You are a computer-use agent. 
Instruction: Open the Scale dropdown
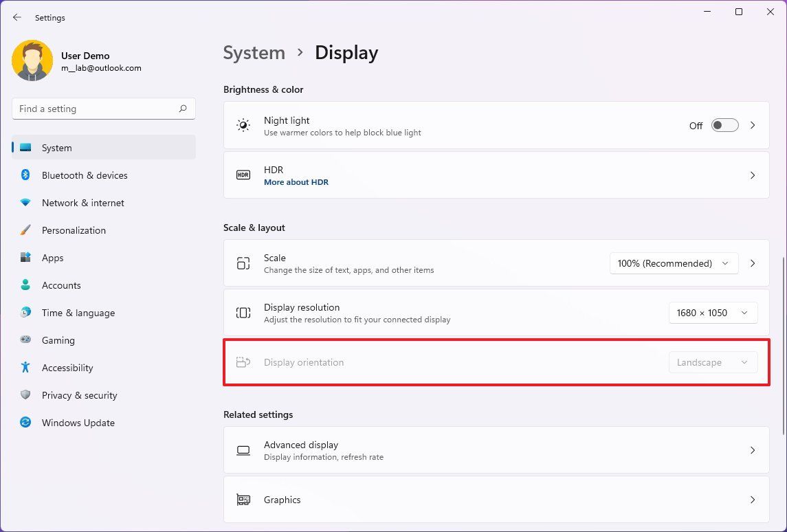pyautogui.click(x=673, y=263)
